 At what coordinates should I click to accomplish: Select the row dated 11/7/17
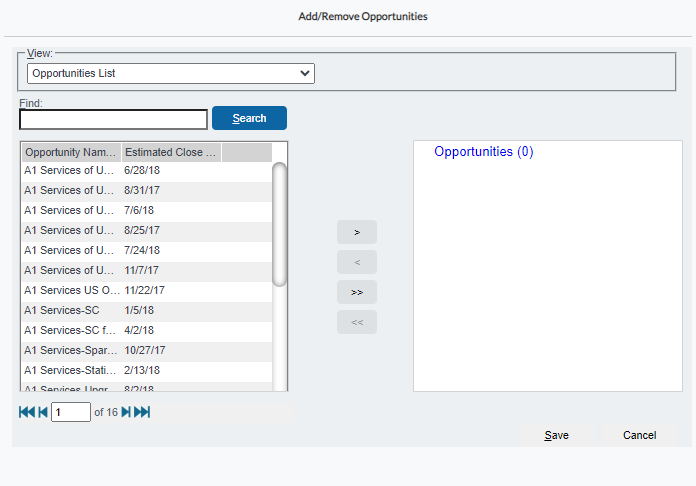pyautogui.click(x=146, y=270)
